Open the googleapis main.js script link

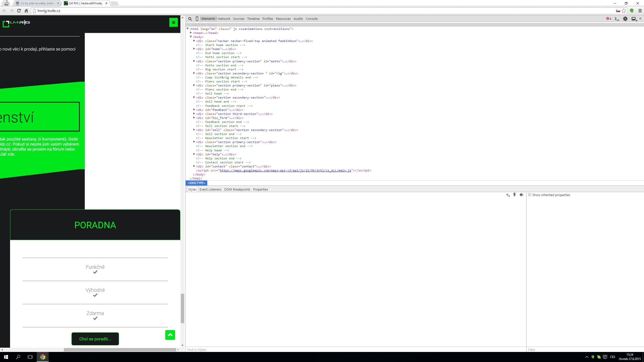coord(285,170)
